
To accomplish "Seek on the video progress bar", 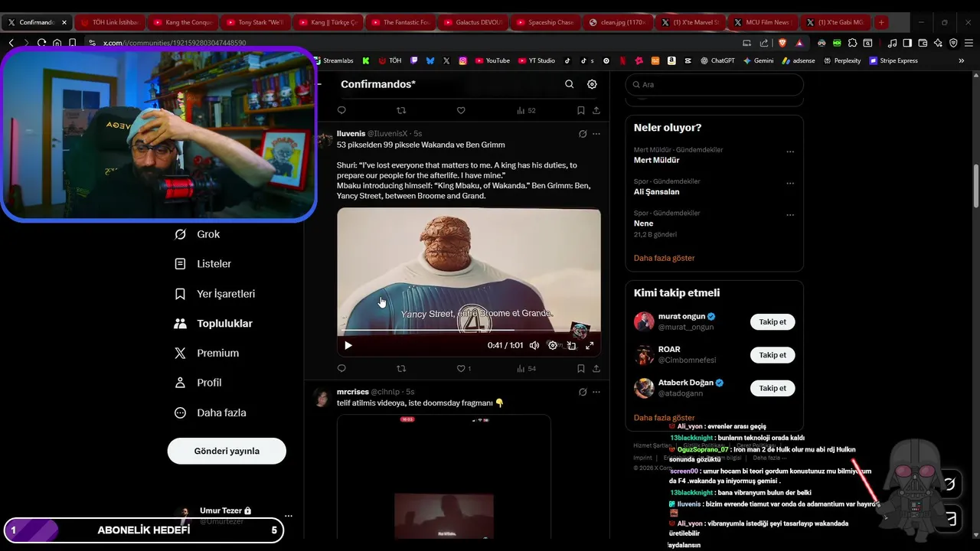I will pyautogui.click(x=469, y=331).
